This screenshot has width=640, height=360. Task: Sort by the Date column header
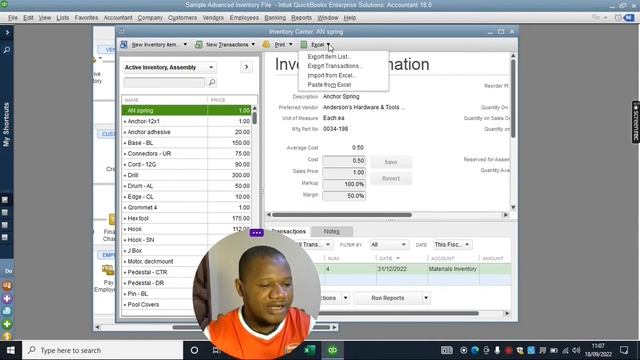pos(401,258)
